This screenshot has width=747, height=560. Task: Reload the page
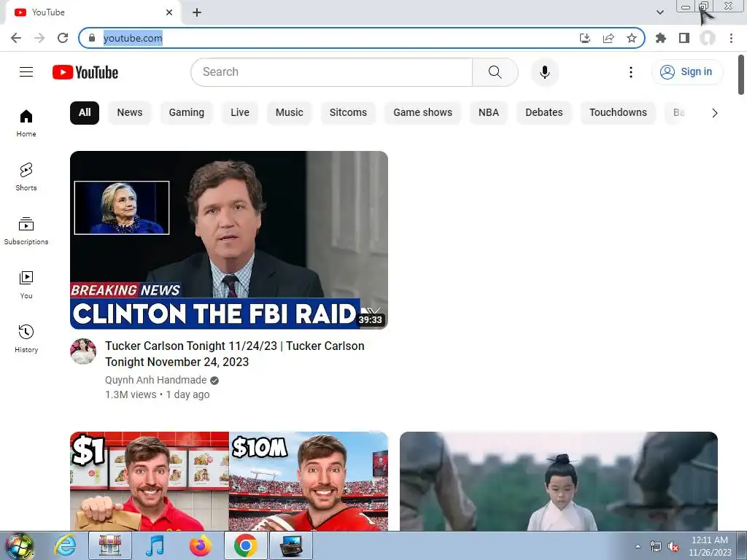tap(63, 38)
